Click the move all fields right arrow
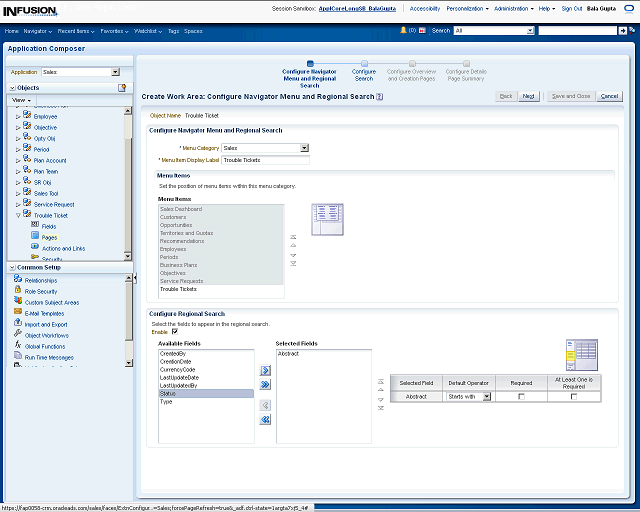This screenshot has height=512, width=640. pyautogui.click(x=265, y=384)
